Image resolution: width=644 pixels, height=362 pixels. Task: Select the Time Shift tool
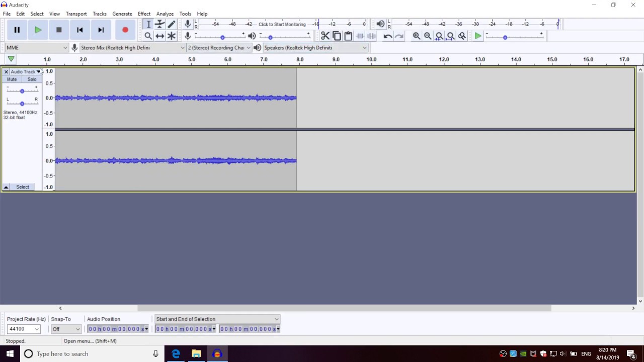[x=160, y=36]
